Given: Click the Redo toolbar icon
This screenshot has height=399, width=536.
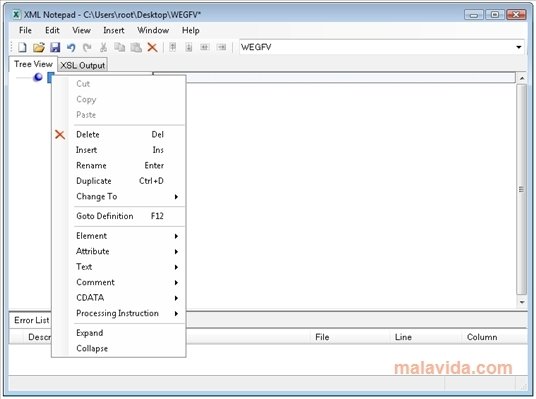Looking at the screenshot, I should 87,47.
